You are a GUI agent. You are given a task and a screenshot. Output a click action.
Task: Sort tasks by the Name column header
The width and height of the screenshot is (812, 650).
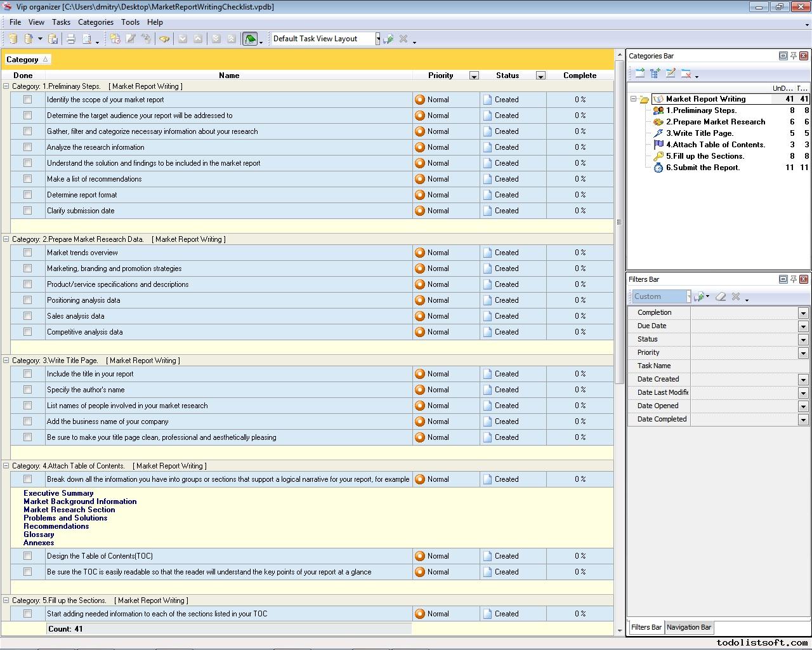point(228,76)
